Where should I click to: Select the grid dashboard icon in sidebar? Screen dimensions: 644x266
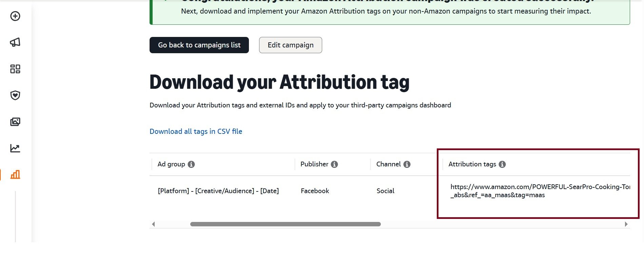point(15,69)
